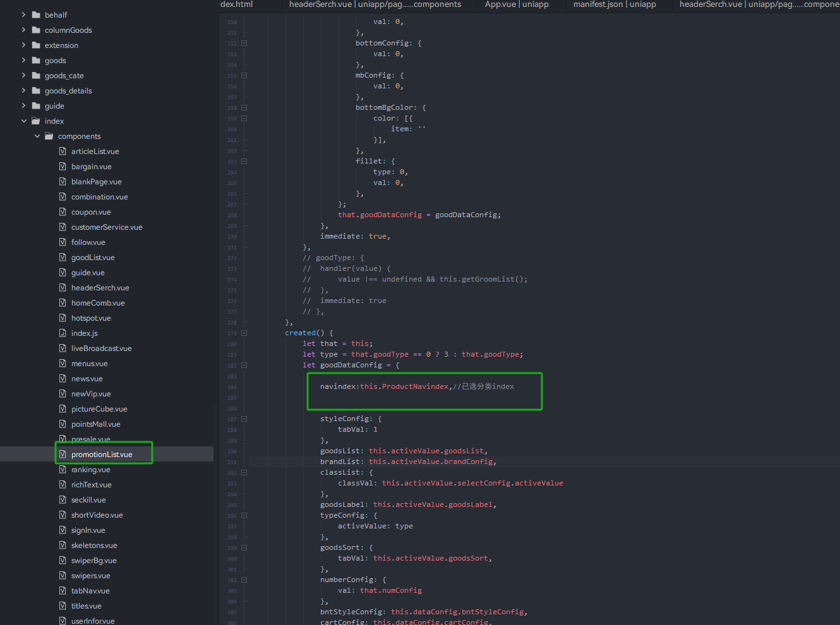
Task: Fold the goodDataConfig object at line 282
Action: [244, 365]
